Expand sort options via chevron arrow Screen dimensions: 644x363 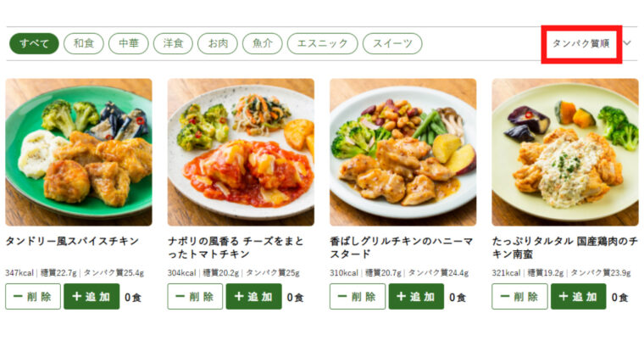[x=627, y=42]
